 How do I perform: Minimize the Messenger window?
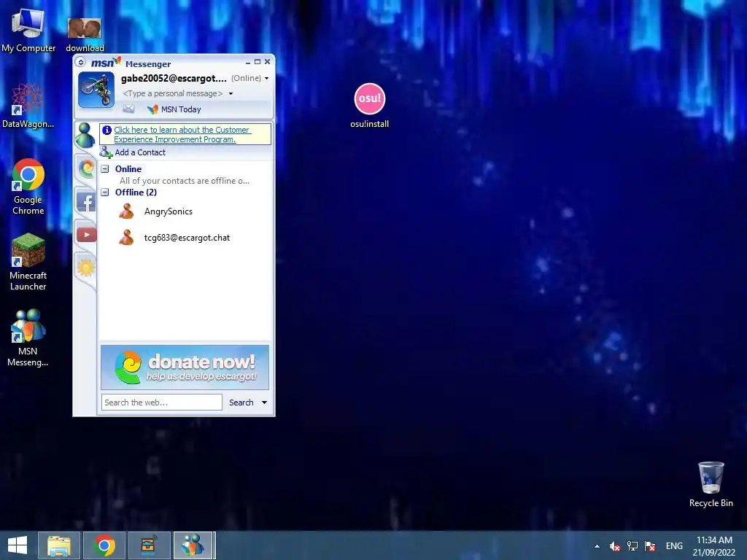[248, 63]
